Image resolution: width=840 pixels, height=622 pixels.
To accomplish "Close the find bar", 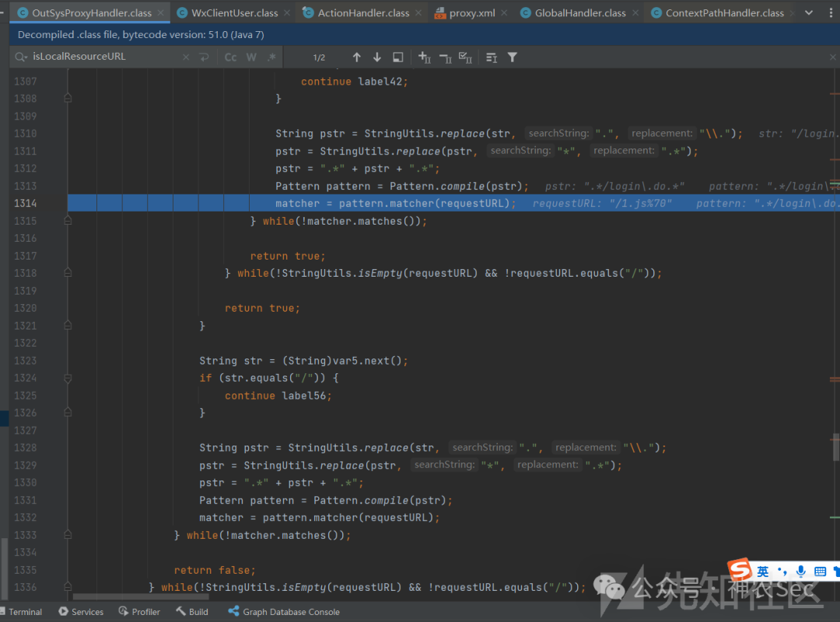I will (832, 57).
